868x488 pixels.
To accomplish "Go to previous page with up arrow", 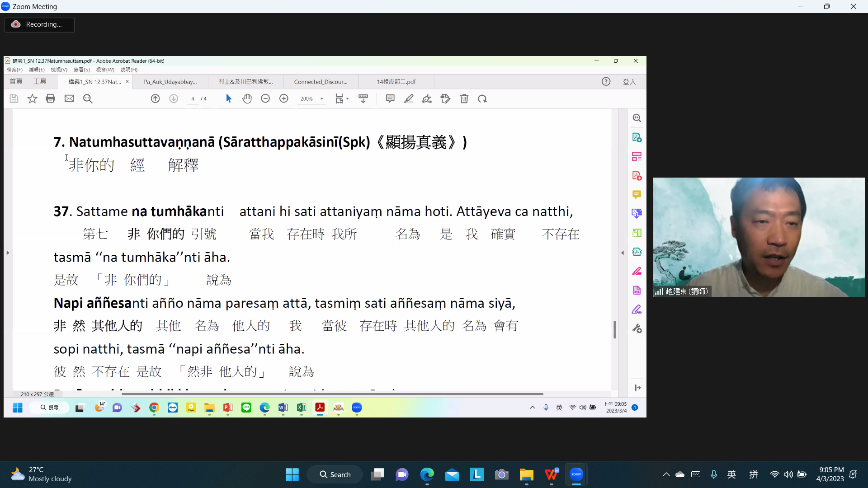I will [x=155, y=99].
